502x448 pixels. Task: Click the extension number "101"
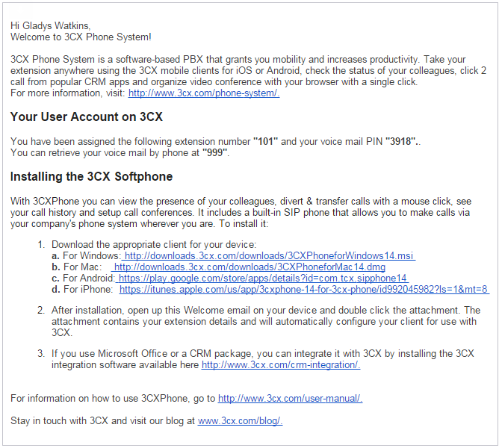tap(265, 141)
